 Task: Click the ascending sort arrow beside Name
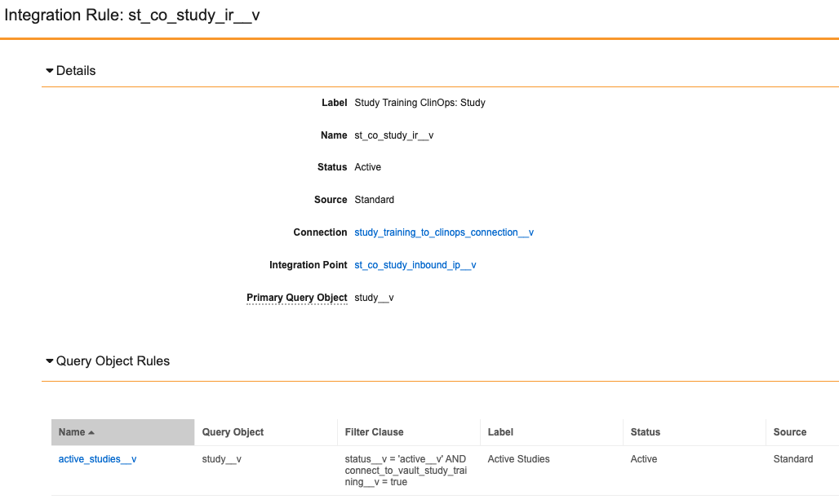click(91, 432)
